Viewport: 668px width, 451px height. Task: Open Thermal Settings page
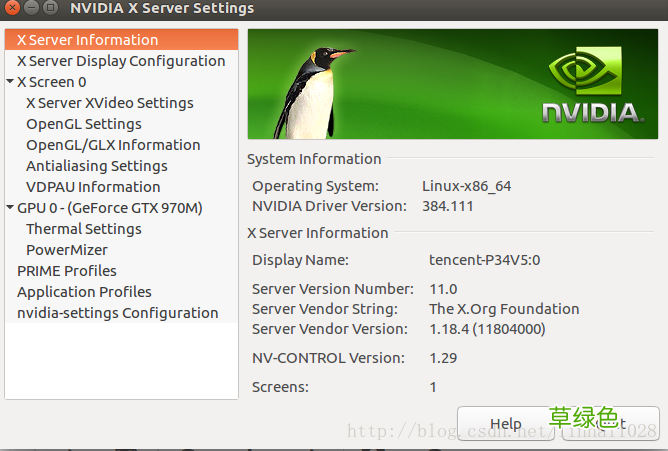pyautogui.click(x=84, y=229)
